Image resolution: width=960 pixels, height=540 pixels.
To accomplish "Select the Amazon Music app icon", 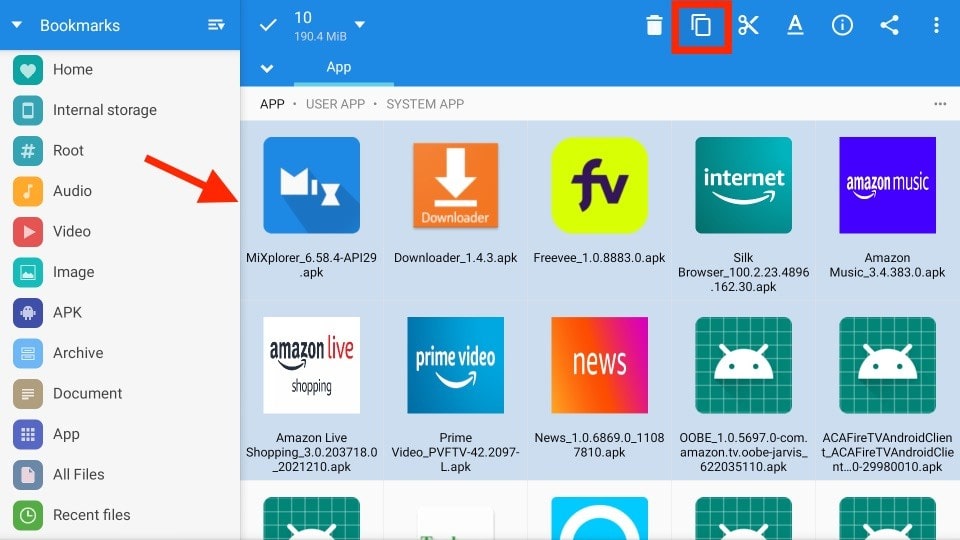I will [887, 185].
